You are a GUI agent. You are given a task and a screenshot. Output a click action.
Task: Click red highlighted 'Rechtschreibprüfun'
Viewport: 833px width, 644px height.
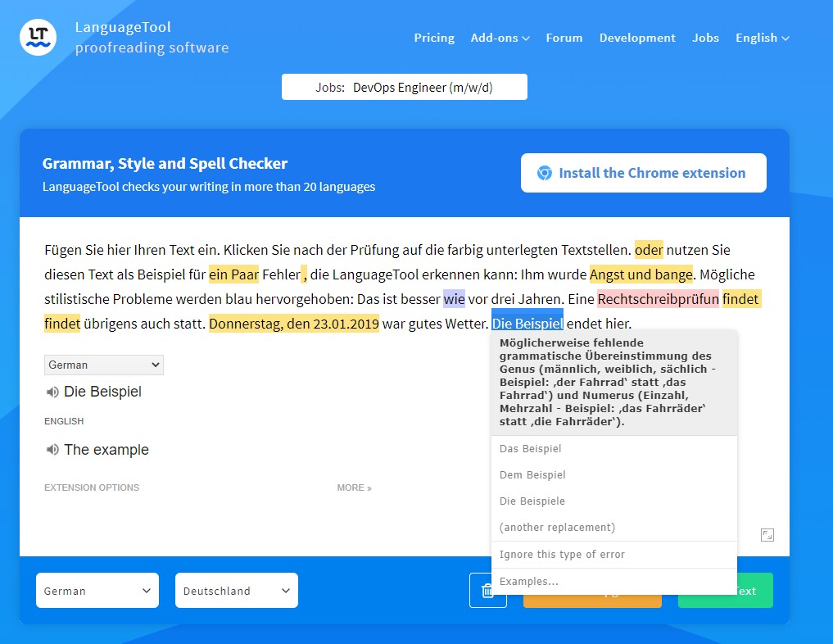point(659,298)
